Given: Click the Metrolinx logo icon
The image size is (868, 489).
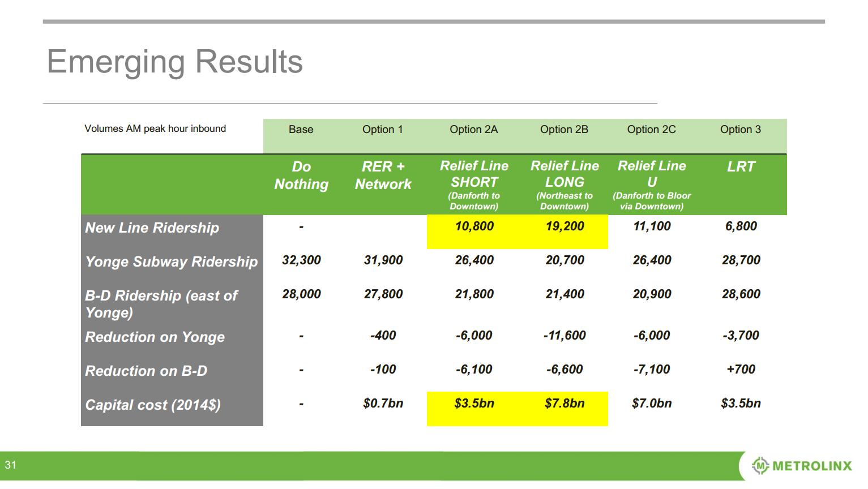Looking at the screenshot, I should 759,465.
